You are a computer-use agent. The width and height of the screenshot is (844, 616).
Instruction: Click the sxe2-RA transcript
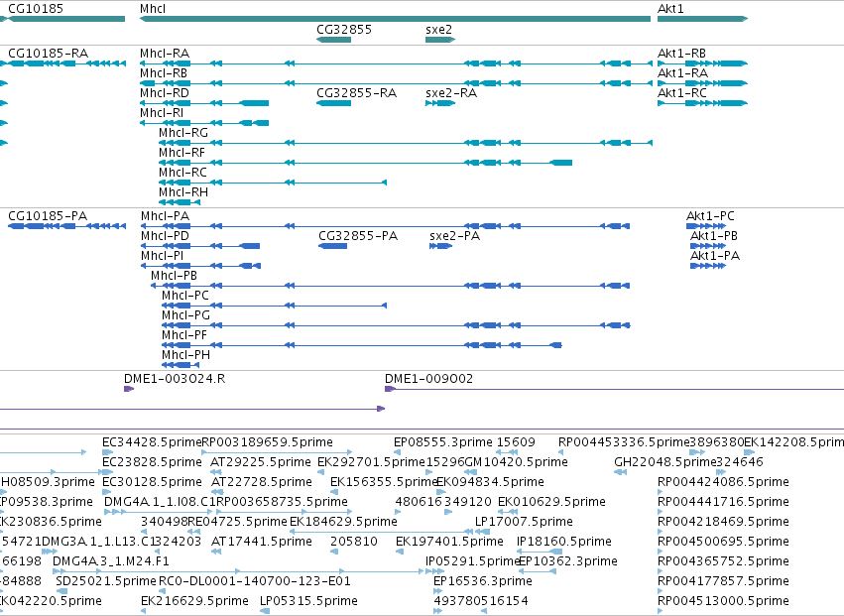coord(440,103)
